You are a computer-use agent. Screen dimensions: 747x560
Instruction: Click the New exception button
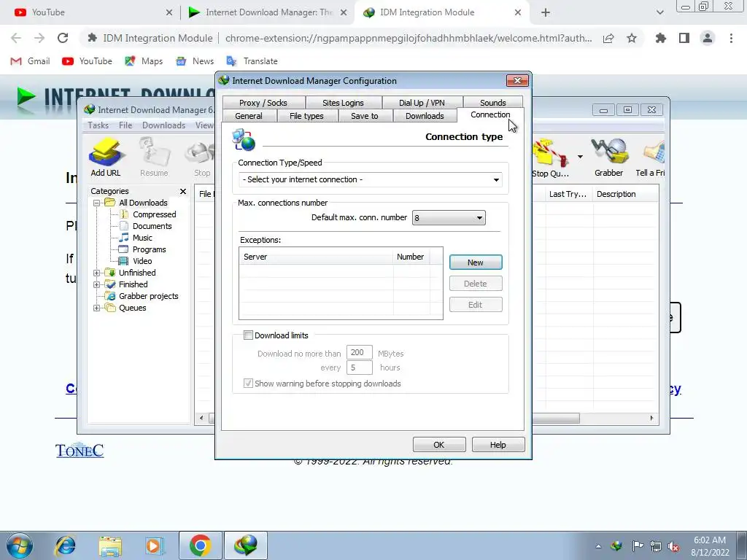click(x=476, y=262)
